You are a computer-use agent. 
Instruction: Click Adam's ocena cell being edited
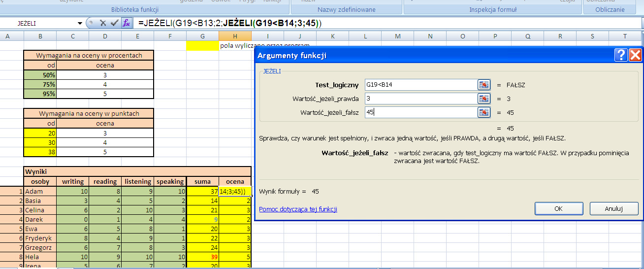coord(235,191)
